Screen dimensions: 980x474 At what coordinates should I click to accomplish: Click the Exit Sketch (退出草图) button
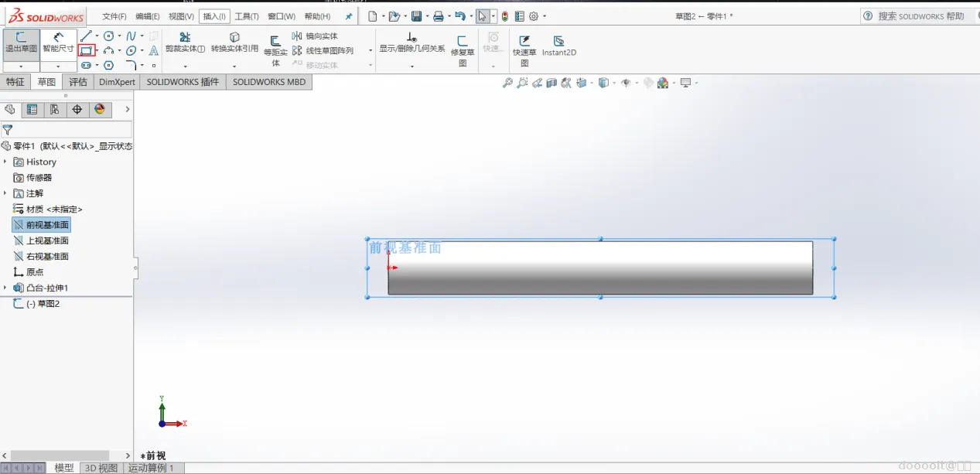pos(21,43)
